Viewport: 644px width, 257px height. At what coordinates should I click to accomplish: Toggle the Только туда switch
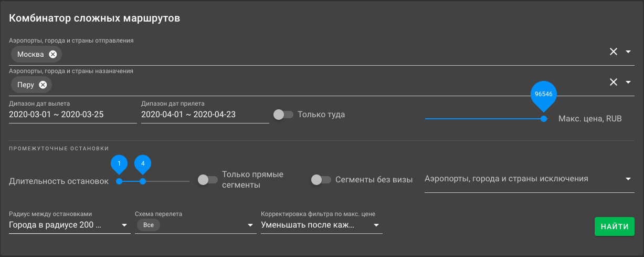pos(283,114)
